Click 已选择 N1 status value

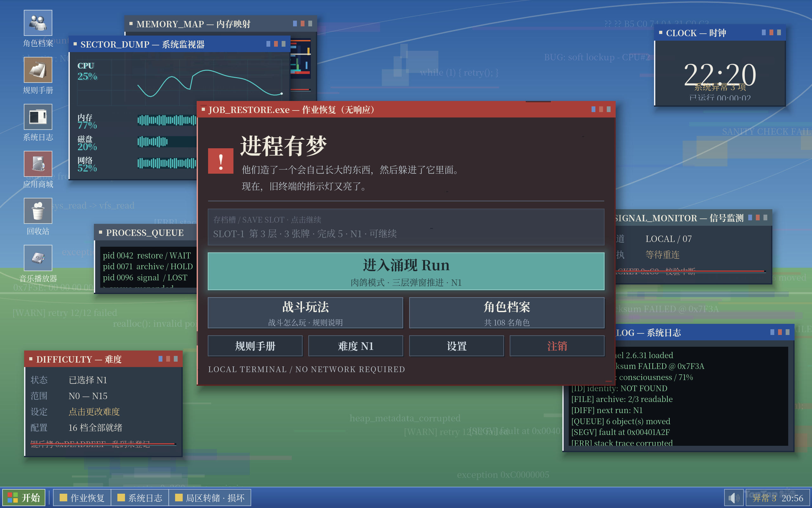(x=88, y=380)
